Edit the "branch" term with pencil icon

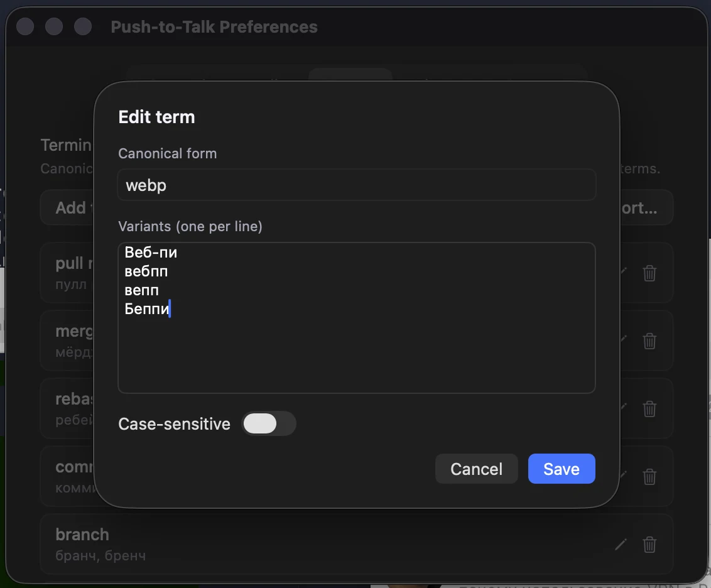coord(621,545)
